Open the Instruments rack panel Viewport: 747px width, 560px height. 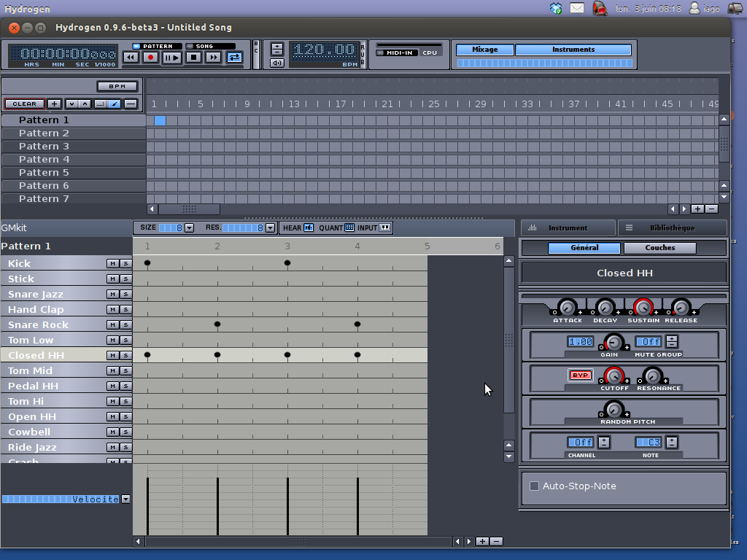pos(573,50)
